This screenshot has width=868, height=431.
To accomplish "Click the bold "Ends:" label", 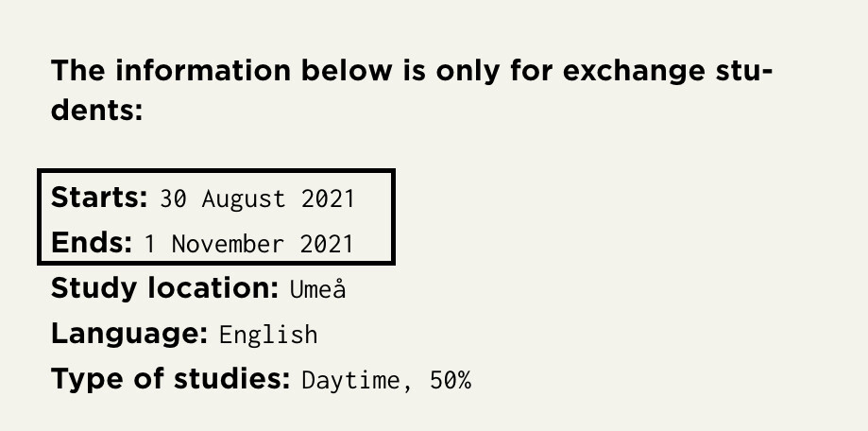I will [92, 243].
